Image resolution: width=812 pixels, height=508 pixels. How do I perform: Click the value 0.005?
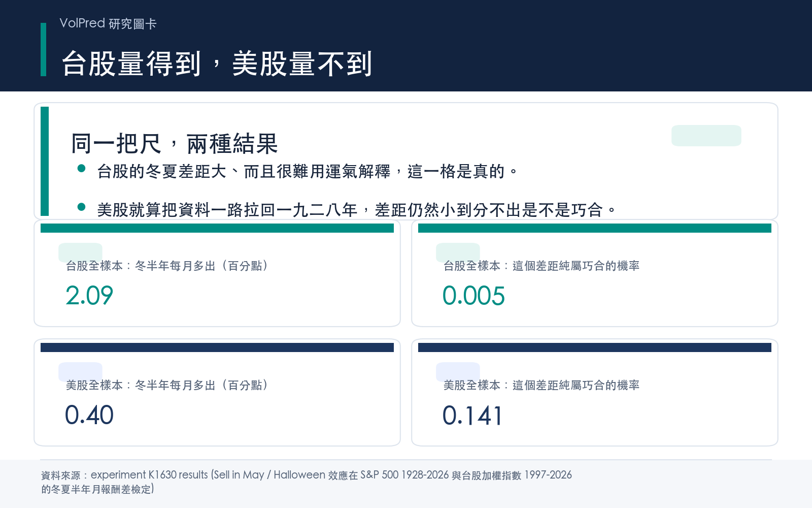[473, 296]
